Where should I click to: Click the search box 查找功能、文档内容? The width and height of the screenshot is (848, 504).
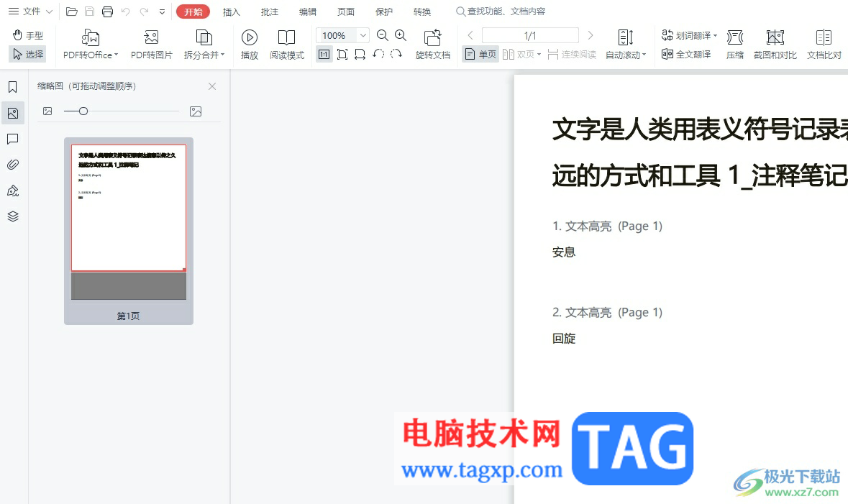(x=501, y=12)
